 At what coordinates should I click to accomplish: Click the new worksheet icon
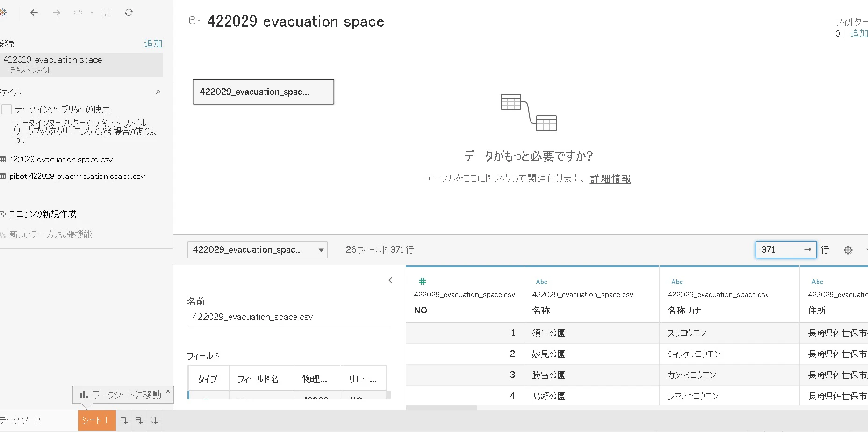coord(124,420)
